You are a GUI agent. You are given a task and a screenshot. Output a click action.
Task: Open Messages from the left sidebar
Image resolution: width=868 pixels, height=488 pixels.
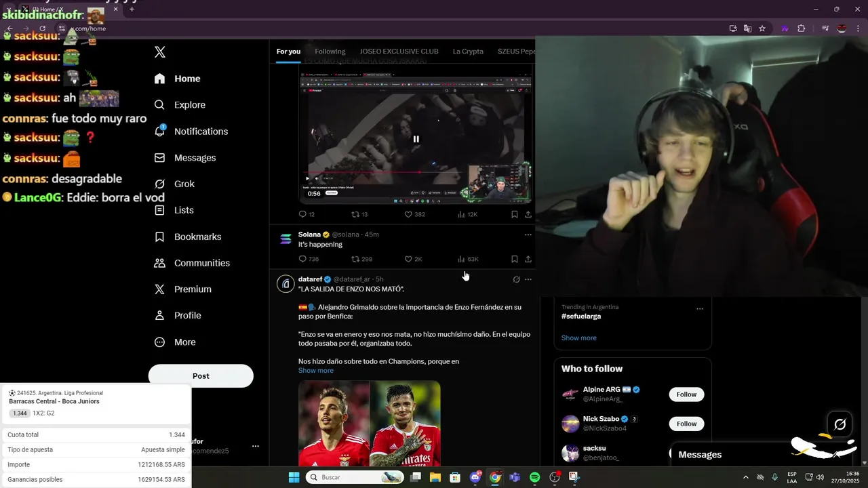pos(185,158)
